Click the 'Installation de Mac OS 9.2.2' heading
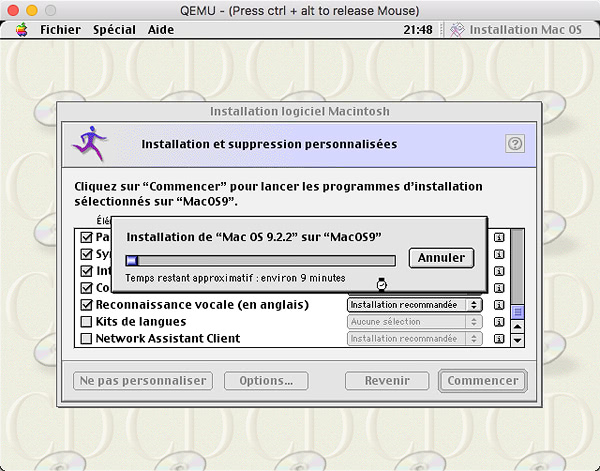Screen dimensions: 600x471 point(254,237)
